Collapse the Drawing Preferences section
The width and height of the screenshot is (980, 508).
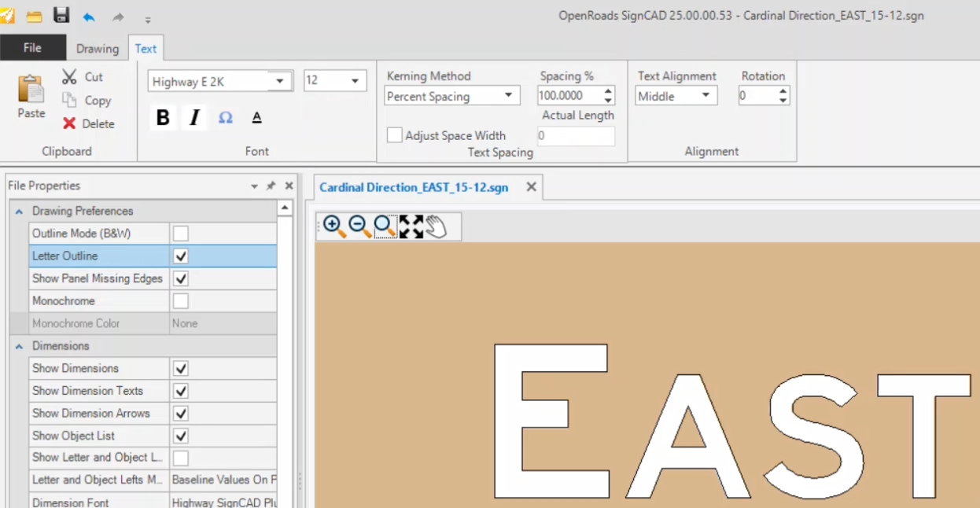19,212
